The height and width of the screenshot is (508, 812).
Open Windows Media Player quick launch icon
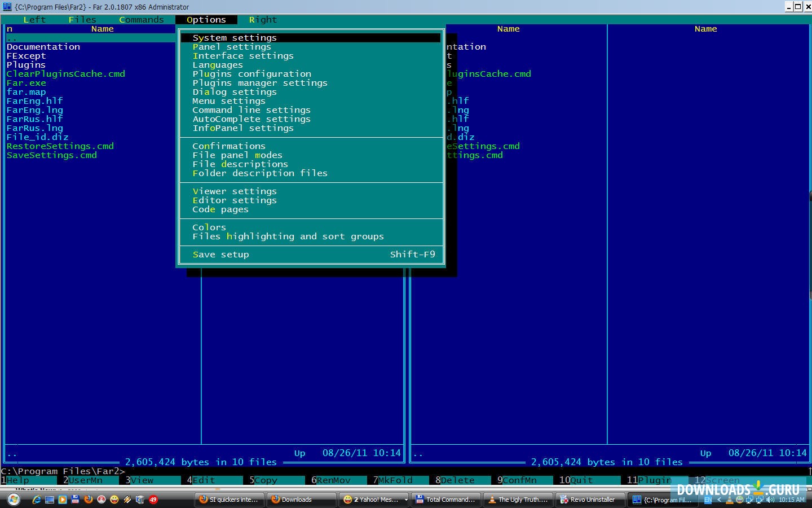pos(63,500)
